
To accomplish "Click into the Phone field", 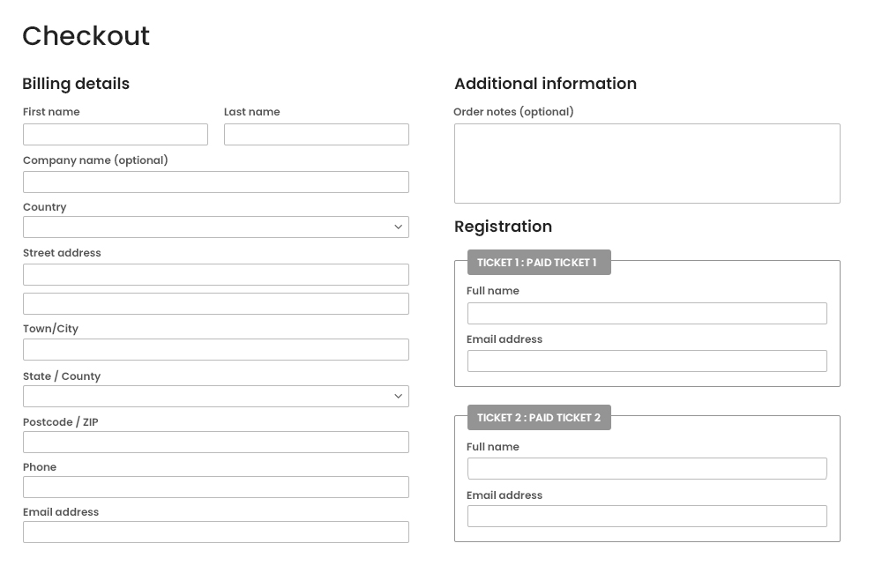I will click(x=216, y=487).
